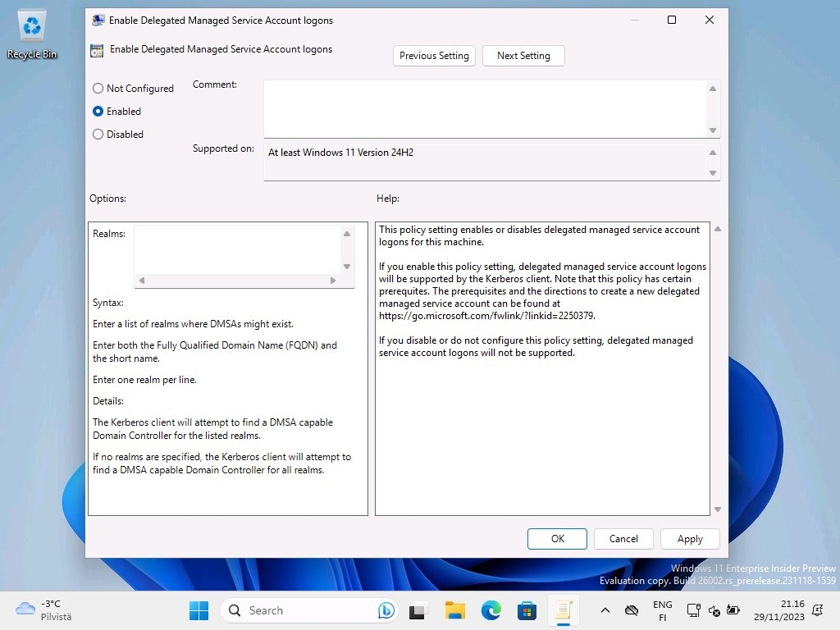
Task: Open Bing chat icon in search box
Action: click(x=386, y=610)
